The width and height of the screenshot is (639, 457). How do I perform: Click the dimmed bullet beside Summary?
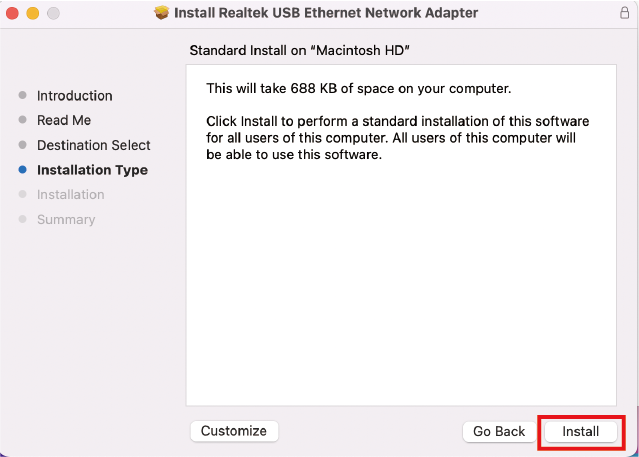click(23, 220)
